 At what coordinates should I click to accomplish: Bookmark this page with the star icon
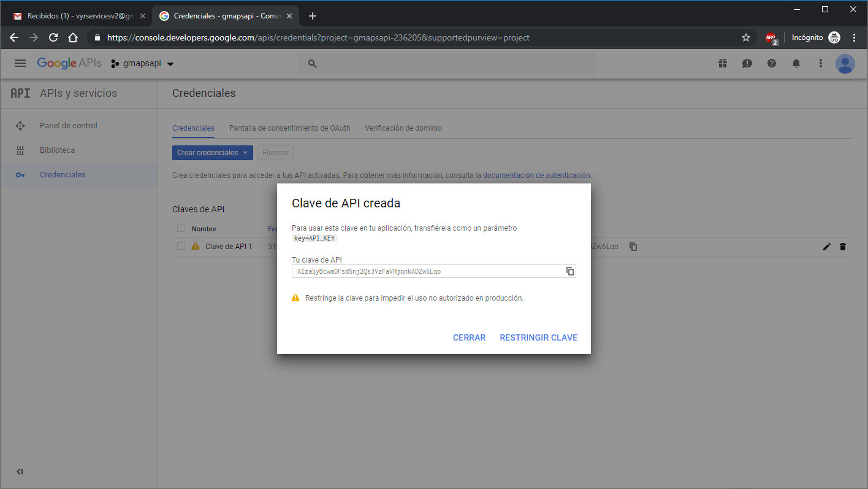746,37
